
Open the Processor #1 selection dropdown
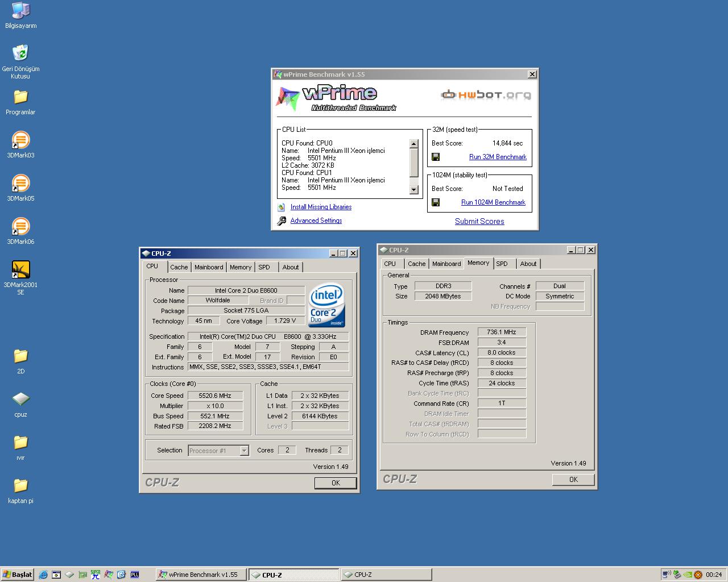click(244, 451)
